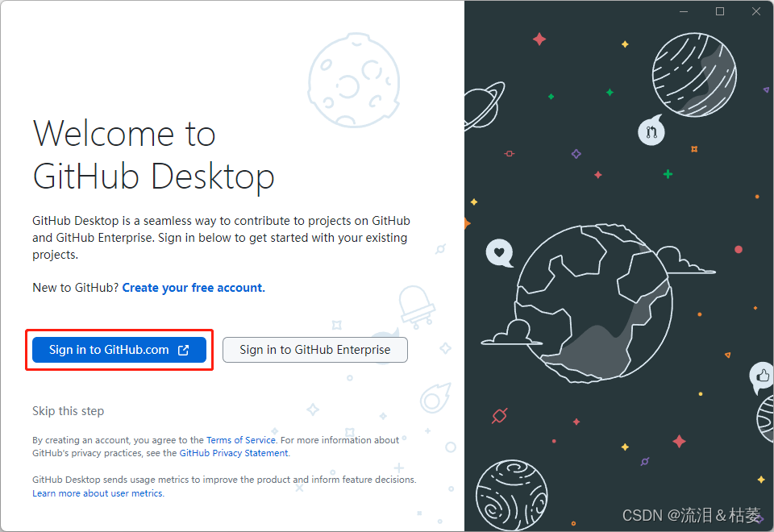
Task: Open Learn more about user metrics link
Action: coord(98,493)
